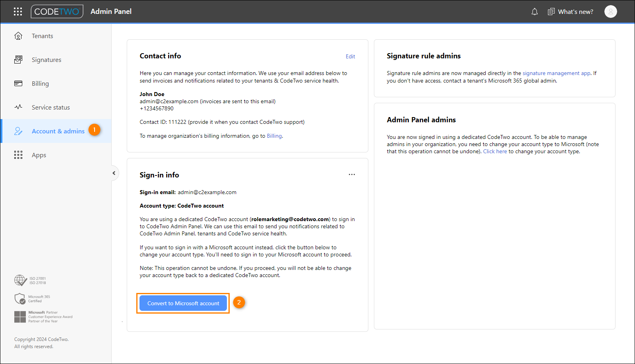Image resolution: width=635 pixels, height=364 pixels.
Task: Select the +1234567890 phone number
Action: [x=157, y=108]
